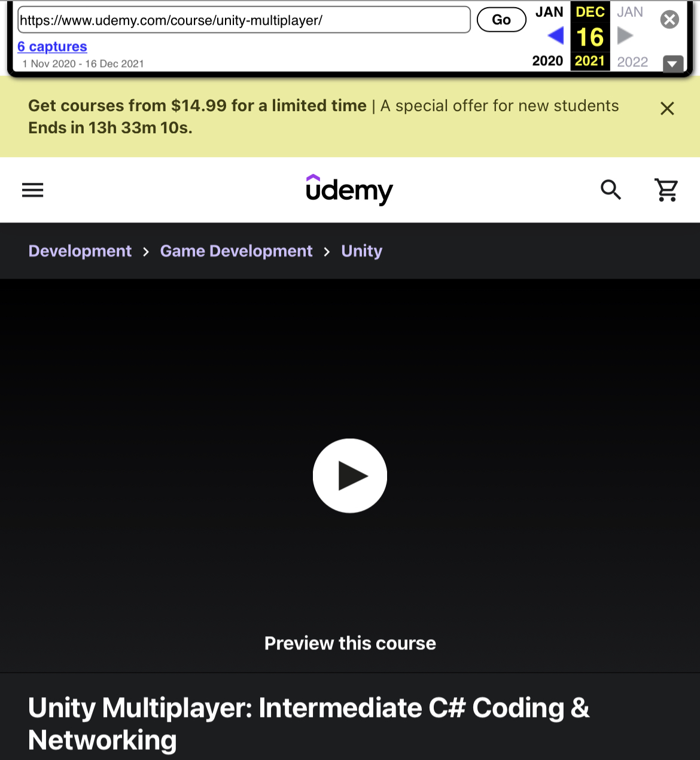Click the Wayback URL address field
Screen dimensions: 700x760
(244, 20)
